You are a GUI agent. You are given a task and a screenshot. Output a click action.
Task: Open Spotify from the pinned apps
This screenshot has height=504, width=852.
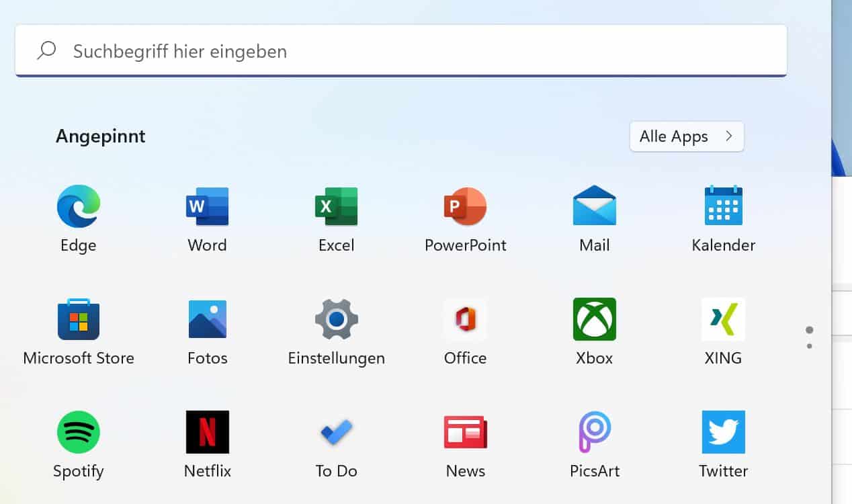pos(79,433)
